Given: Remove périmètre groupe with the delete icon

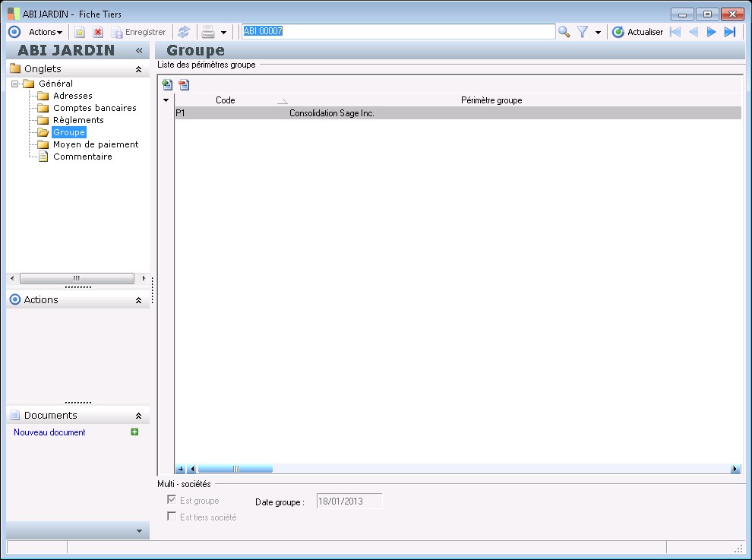Looking at the screenshot, I should [184, 85].
